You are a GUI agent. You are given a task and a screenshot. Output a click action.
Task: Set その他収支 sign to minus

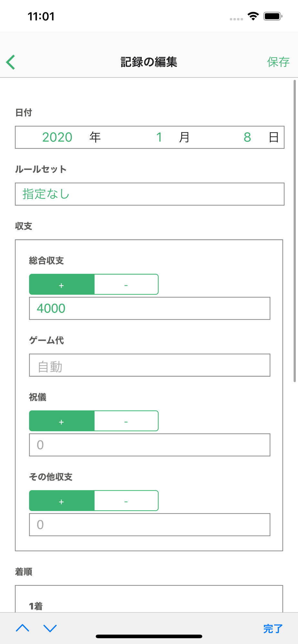pos(126,501)
